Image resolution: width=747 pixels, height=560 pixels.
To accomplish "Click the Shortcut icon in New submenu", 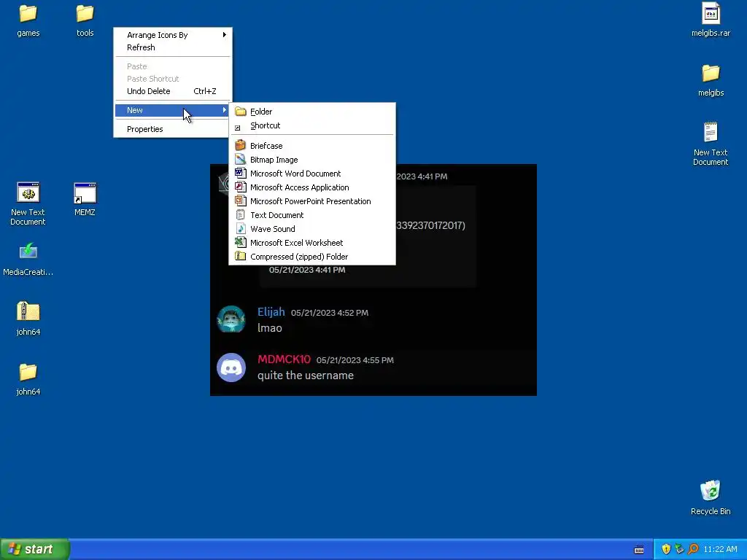I will pyautogui.click(x=238, y=127).
